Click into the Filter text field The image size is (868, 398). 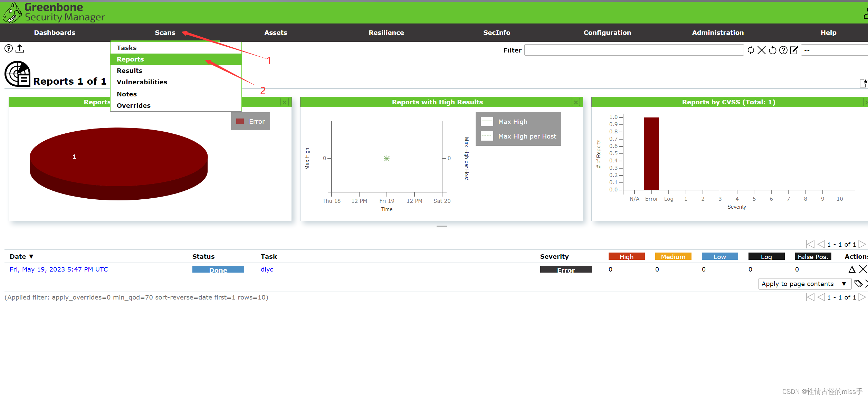tap(633, 50)
